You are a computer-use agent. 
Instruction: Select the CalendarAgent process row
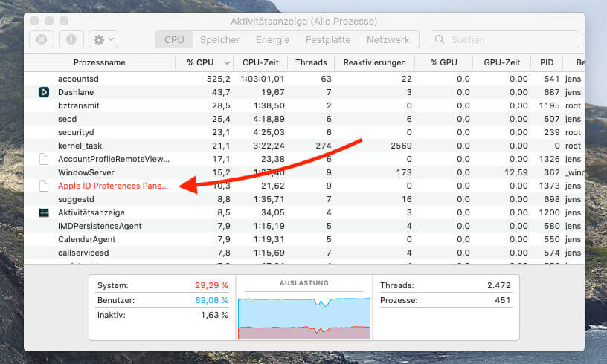point(304,239)
